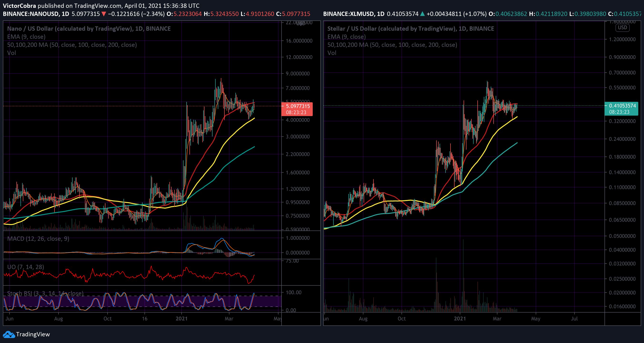Click the red down-triangle beside Nano's price change
Screen dimensions: 644x343
tap(104, 14)
